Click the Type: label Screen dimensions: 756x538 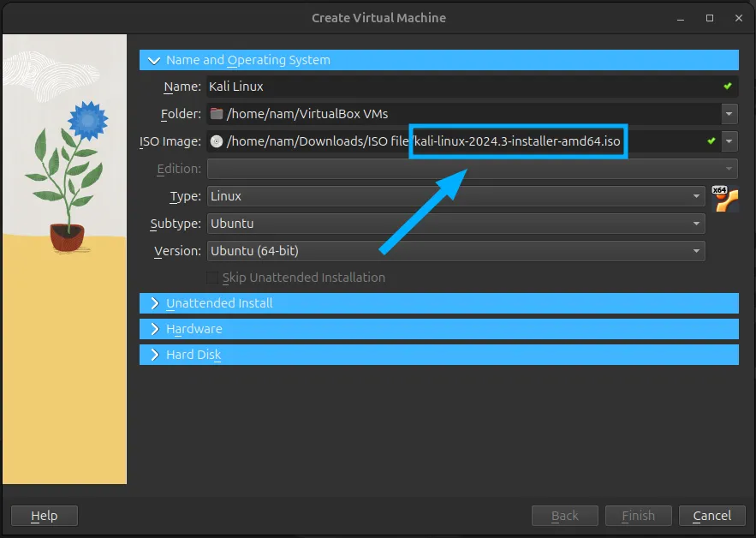(x=186, y=196)
